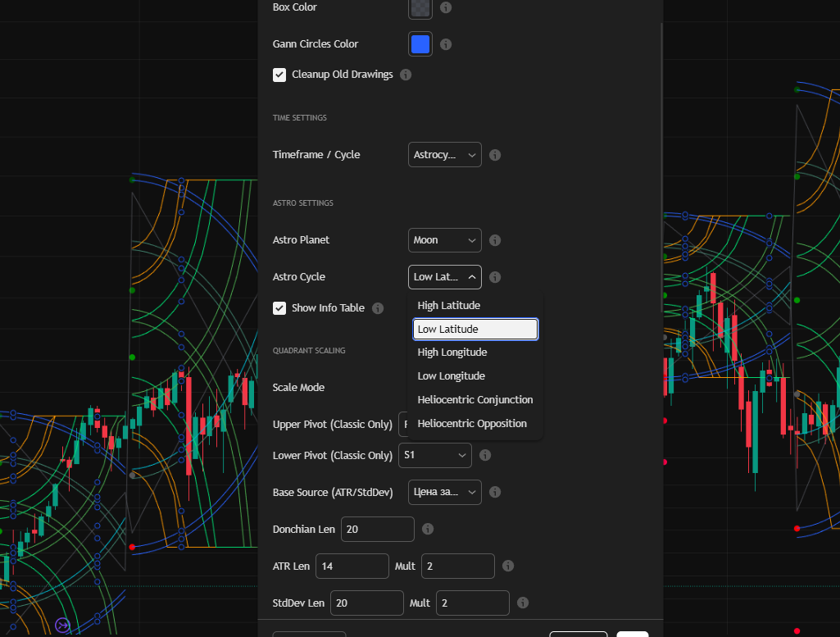Screen dimensions: 840x637
Task: Click the ASTRO SETTINGS section heading
Action: point(303,203)
